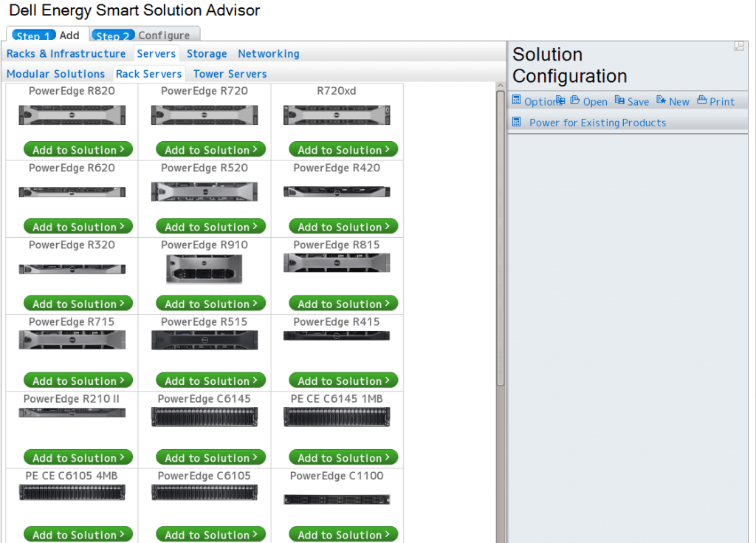This screenshot has height=543, width=756.
Task: Switch to Step 1 Add tab
Action: coord(47,35)
